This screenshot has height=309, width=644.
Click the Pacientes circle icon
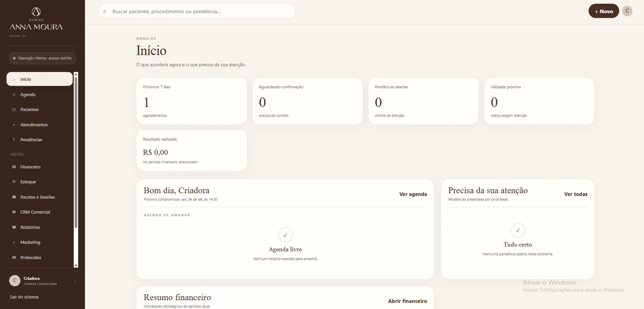(x=14, y=109)
